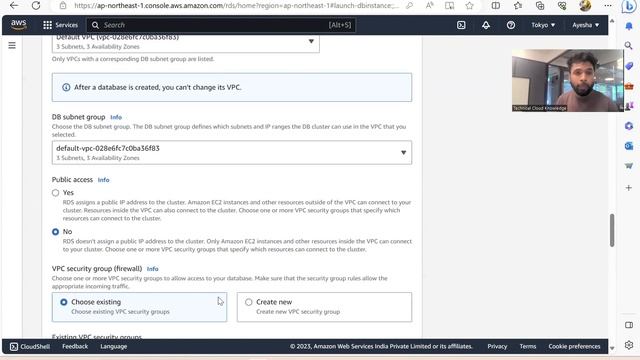Viewport: 640px width, 360px height.
Task: Open the Ayesha account menu
Action: (x=585, y=25)
